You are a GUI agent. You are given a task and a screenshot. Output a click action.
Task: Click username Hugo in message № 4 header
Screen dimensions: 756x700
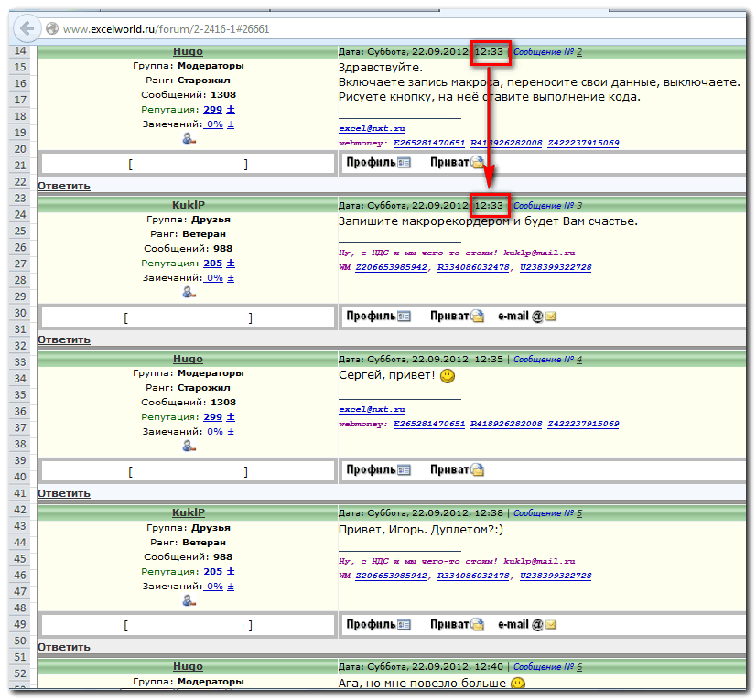188,360
